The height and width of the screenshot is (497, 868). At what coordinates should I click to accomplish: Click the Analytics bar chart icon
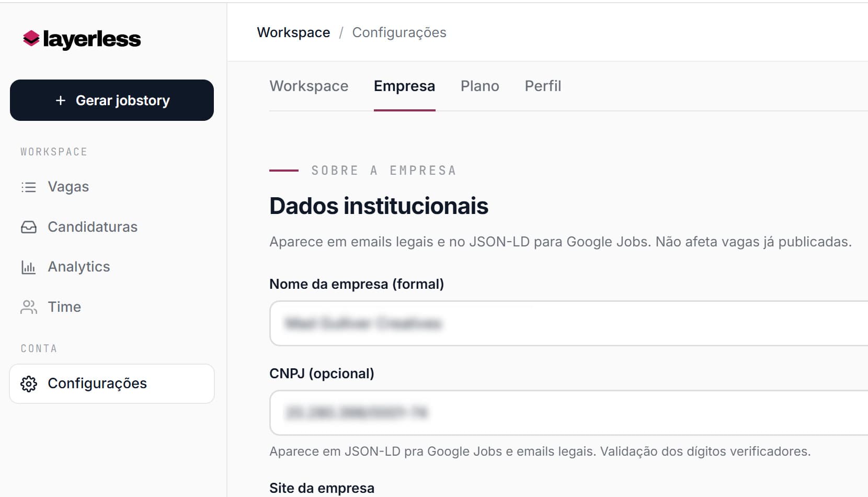point(29,267)
